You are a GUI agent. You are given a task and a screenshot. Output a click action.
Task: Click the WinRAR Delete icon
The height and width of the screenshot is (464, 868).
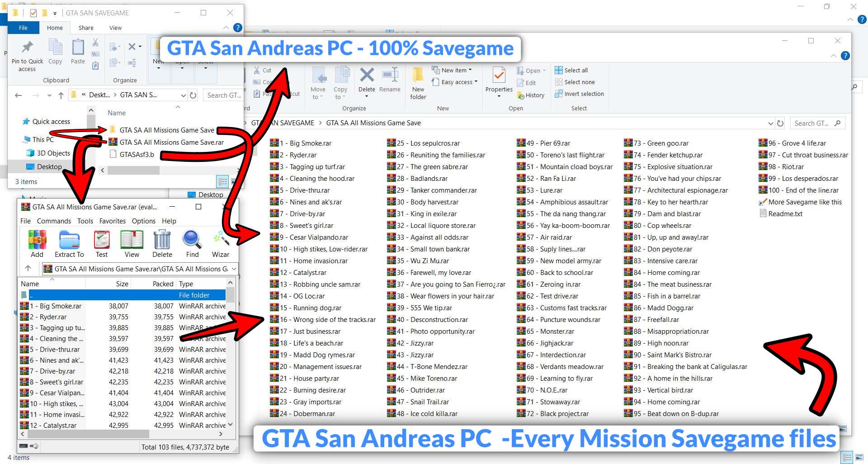pyautogui.click(x=162, y=243)
